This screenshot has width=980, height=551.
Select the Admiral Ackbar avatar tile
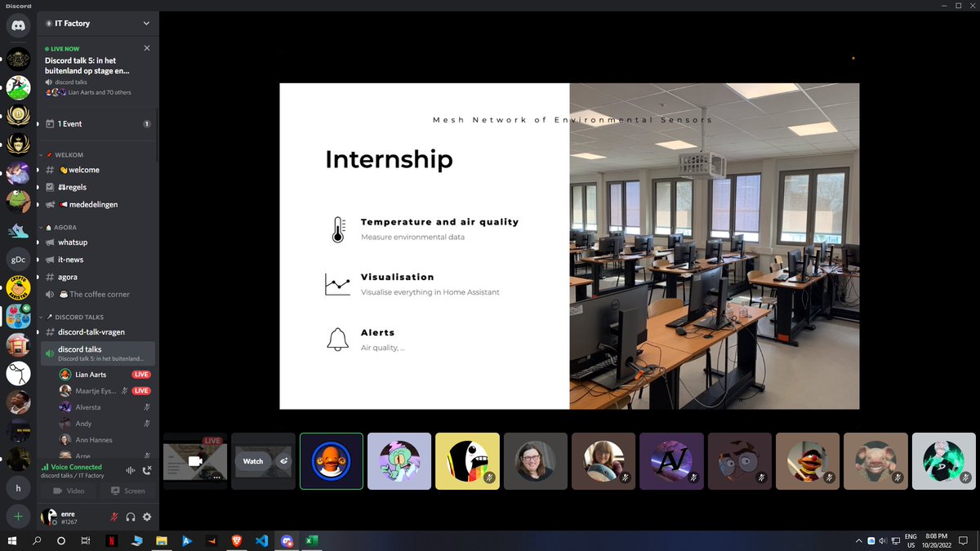click(x=332, y=461)
